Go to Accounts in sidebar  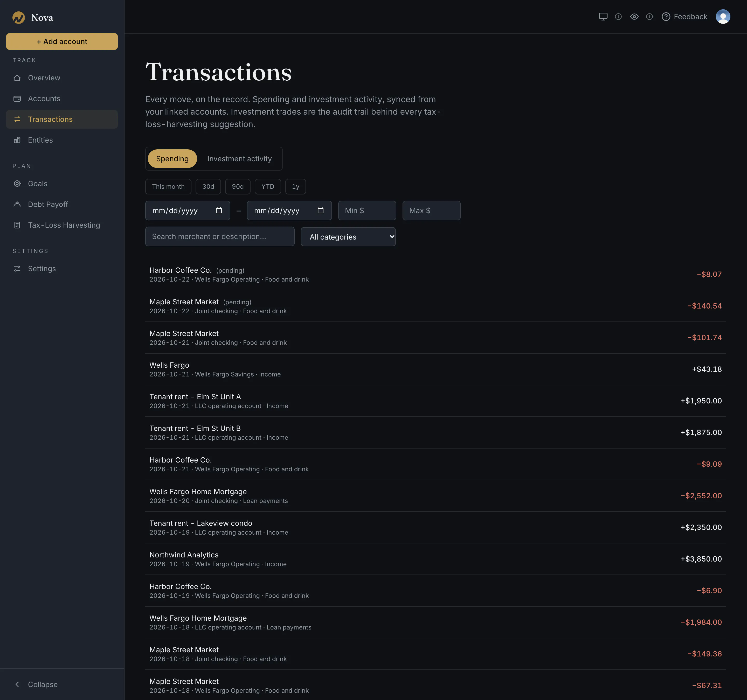tap(62, 99)
